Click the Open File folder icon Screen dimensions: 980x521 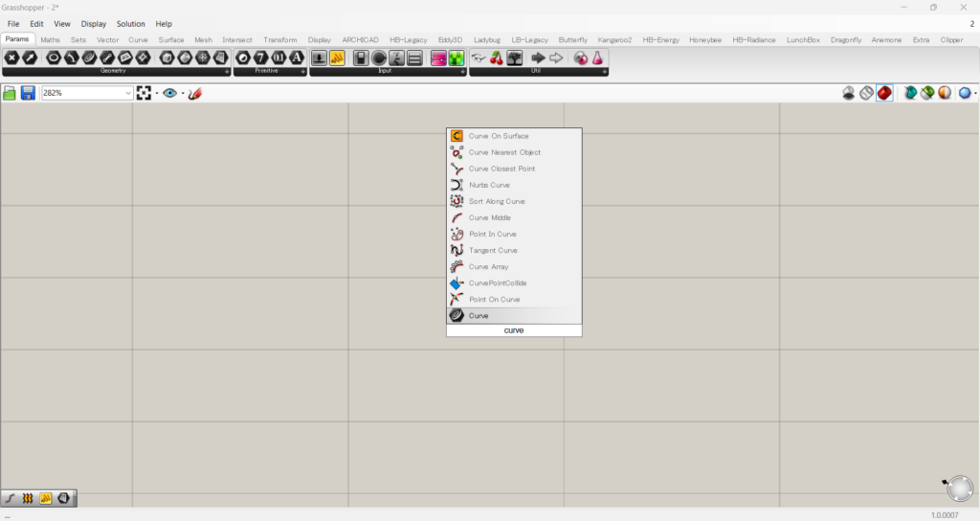10,93
